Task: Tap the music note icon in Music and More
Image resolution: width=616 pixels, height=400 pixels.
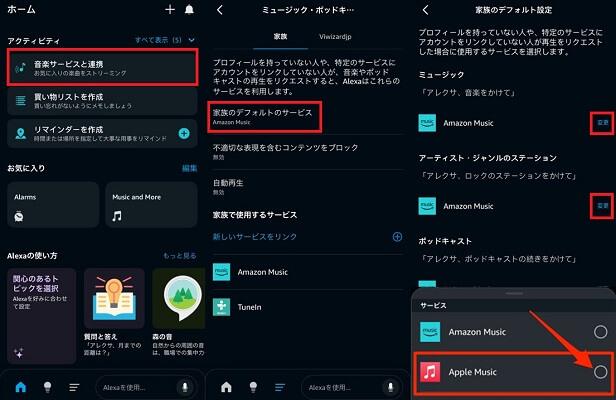Action: tap(117, 216)
